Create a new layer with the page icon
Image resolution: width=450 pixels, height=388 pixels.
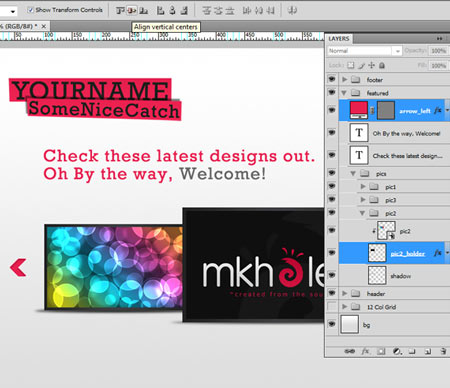click(428, 351)
